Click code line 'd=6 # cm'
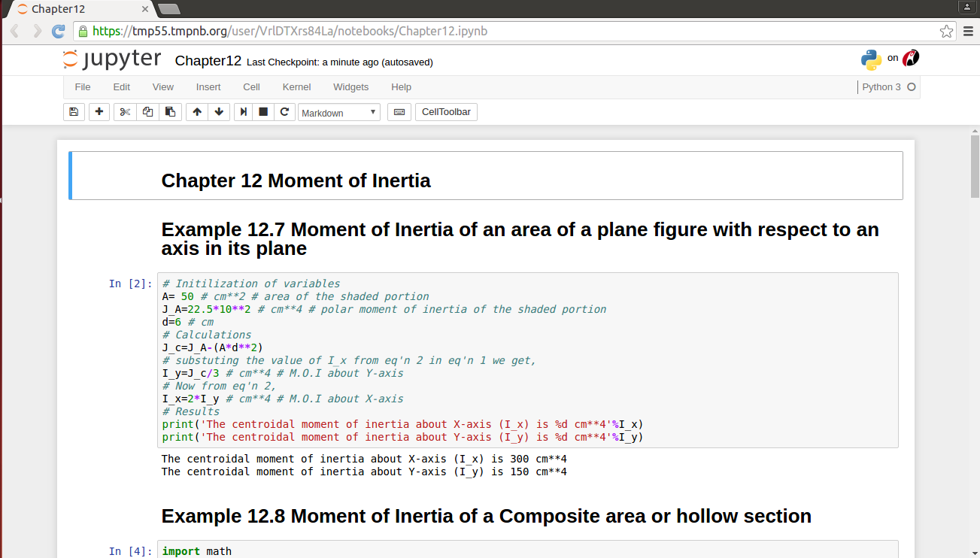Viewport: 980px width, 558px height. (x=188, y=322)
